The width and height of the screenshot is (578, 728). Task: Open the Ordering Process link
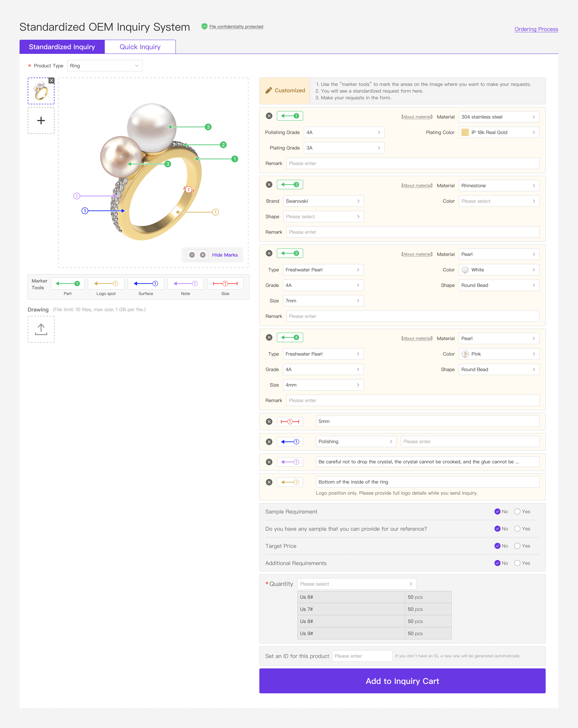pyautogui.click(x=536, y=29)
